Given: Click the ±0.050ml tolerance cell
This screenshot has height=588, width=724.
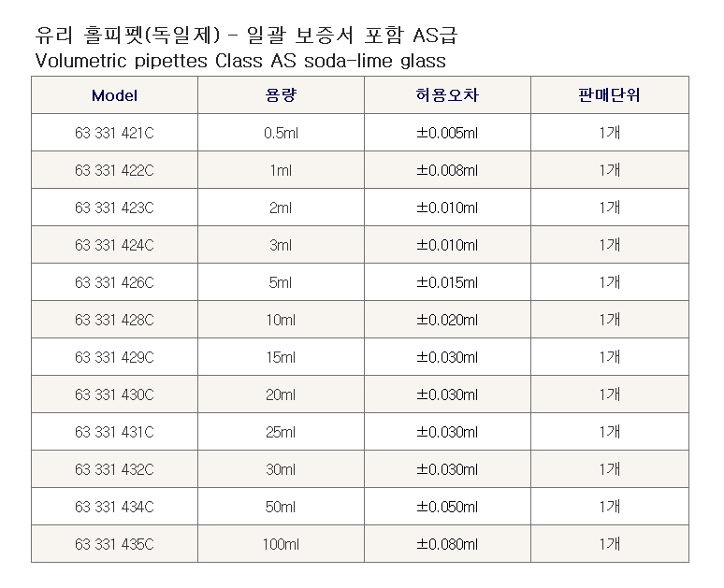Looking at the screenshot, I should pyautogui.click(x=447, y=507).
